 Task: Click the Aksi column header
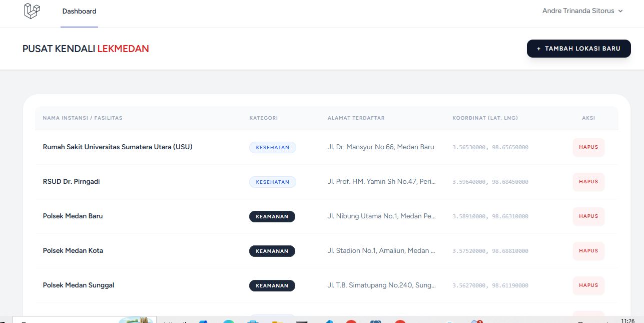[588, 118]
